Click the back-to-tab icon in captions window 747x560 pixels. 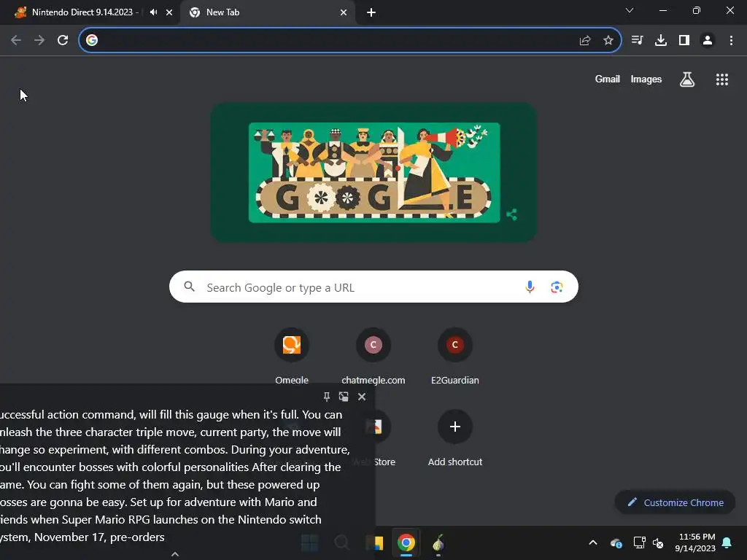click(344, 397)
